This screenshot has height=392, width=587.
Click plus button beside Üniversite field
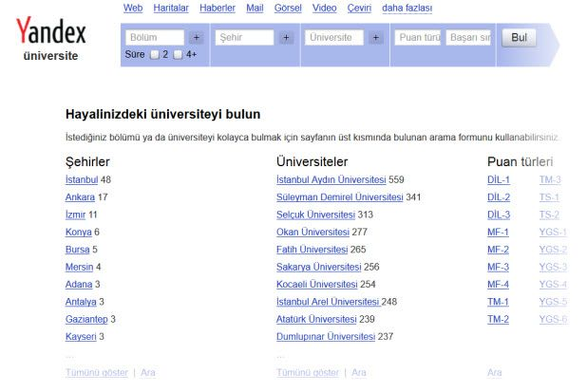[x=376, y=38]
